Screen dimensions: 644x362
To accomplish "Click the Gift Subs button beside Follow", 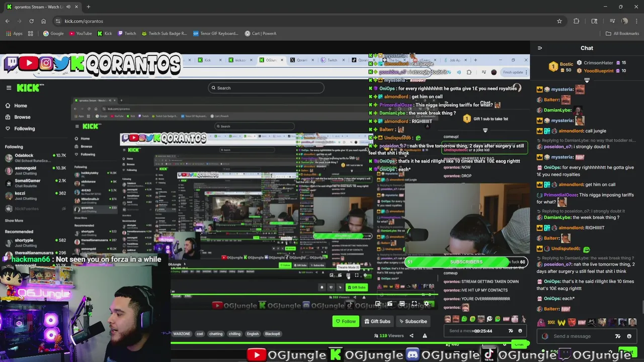I will click(377, 321).
